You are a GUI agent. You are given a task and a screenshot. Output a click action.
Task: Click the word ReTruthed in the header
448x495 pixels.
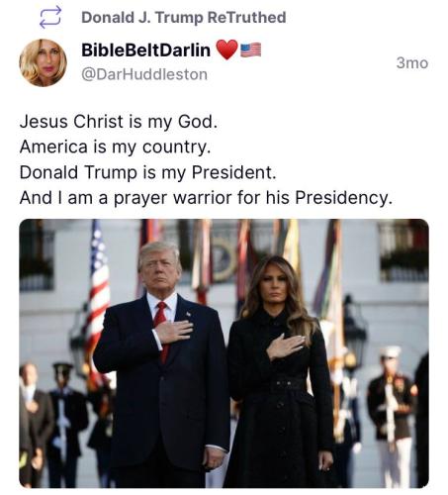click(246, 18)
